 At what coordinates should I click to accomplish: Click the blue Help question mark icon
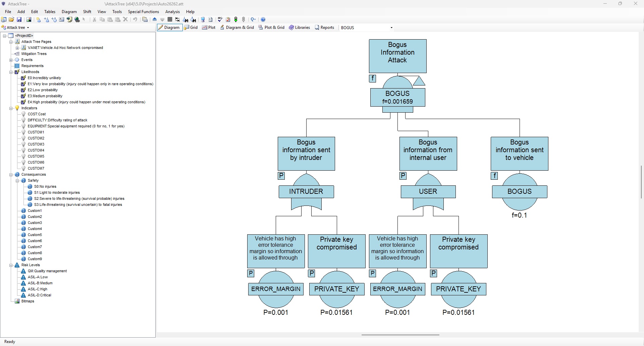tap(263, 19)
